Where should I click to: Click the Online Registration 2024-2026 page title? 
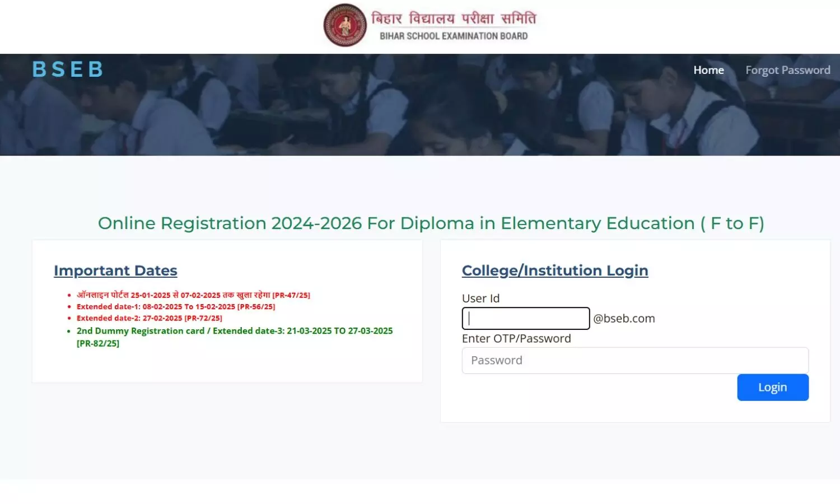point(431,223)
